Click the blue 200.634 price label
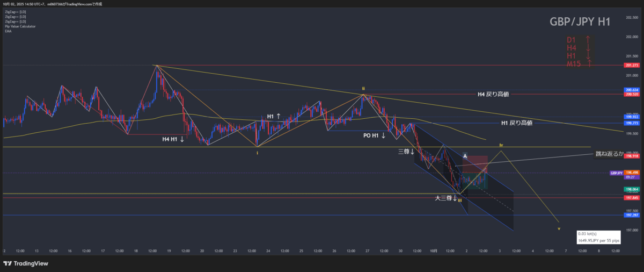 pyautogui.click(x=631, y=90)
